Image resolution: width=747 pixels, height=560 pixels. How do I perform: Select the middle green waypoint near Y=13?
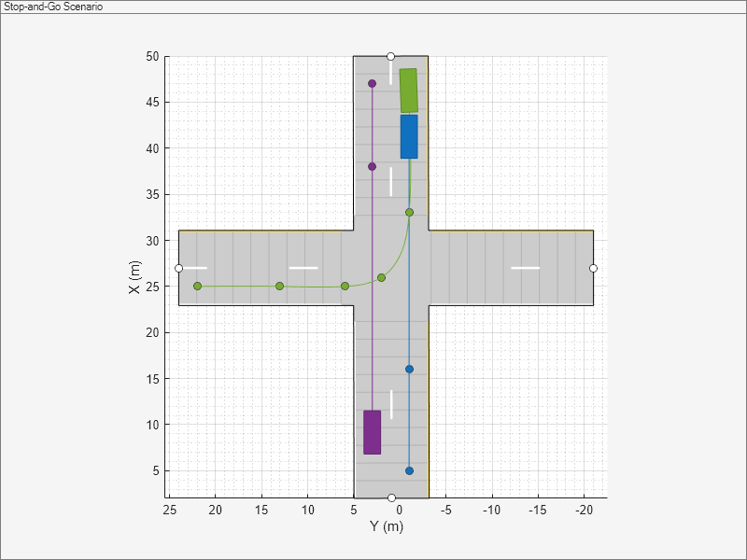[x=278, y=285]
